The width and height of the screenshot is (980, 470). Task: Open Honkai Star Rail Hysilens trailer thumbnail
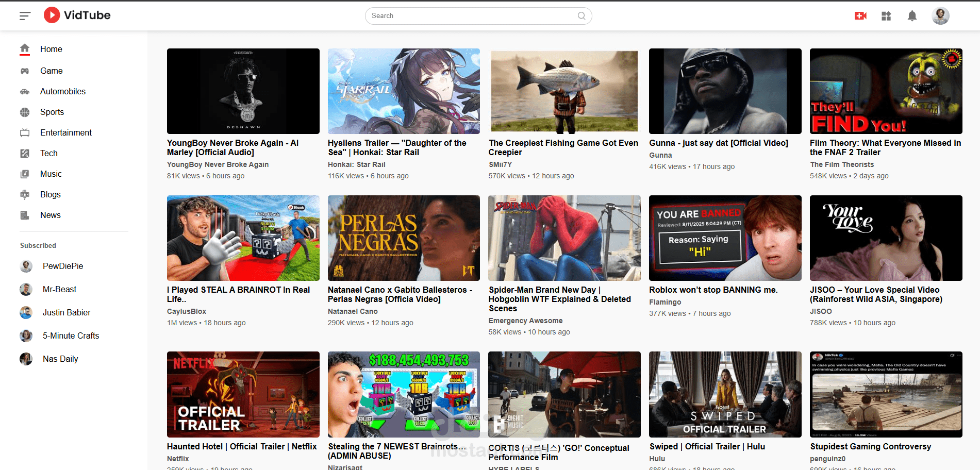click(x=404, y=91)
